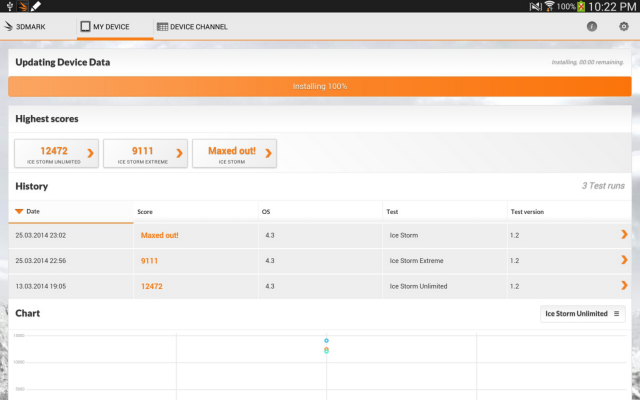This screenshot has height=400, width=640.
Task: Click the arrow on the 12472 score card
Action: click(x=91, y=153)
